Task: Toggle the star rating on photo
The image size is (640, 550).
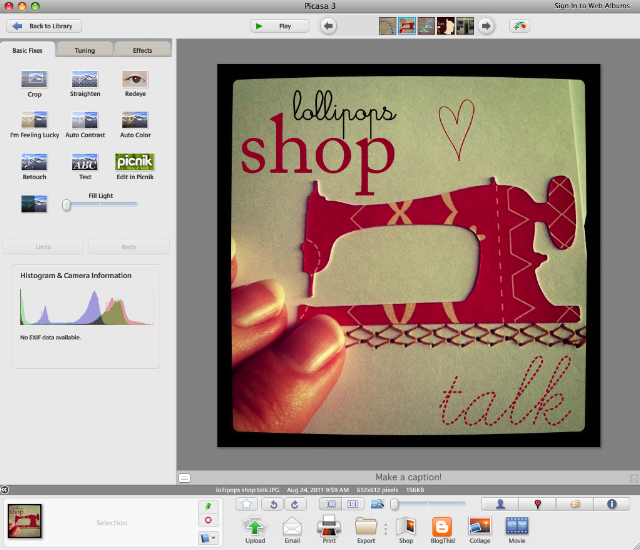Action: coord(247,504)
